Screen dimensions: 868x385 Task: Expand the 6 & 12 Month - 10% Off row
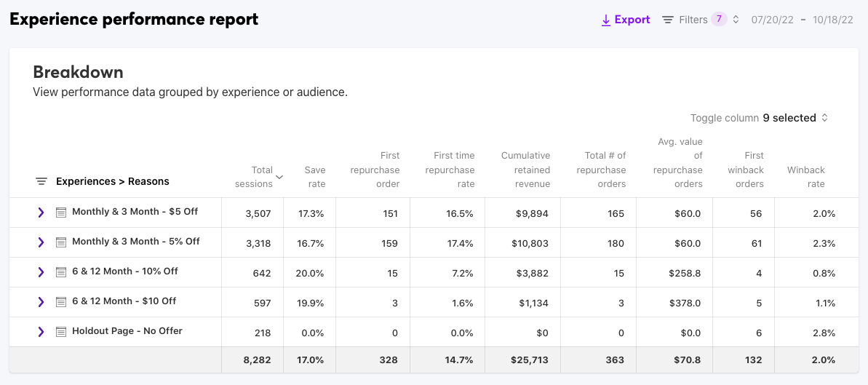tap(41, 272)
